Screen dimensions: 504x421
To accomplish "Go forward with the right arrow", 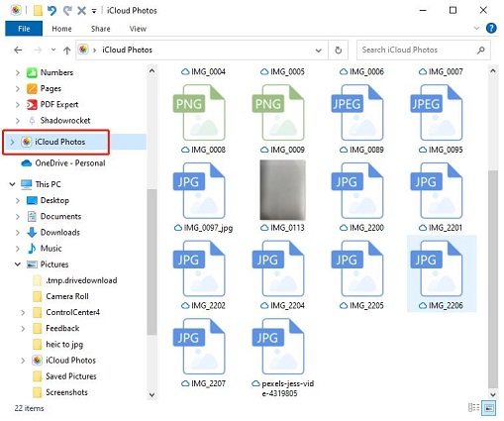I will pyautogui.click(x=38, y=51).
